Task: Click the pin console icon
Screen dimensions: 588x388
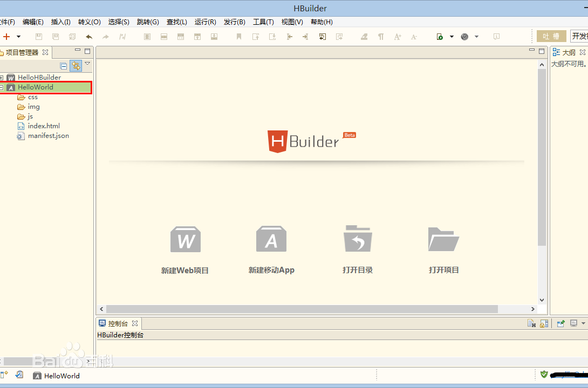Action: click(x=560, y=323)
